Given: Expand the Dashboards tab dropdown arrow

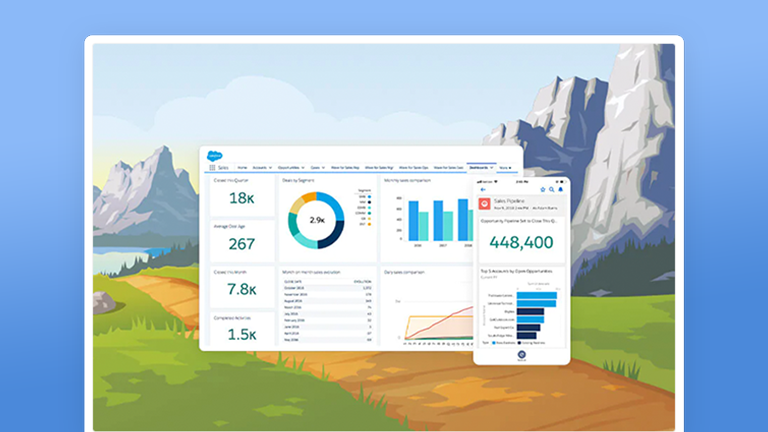Looking at the screenshot, I should pos(491,168).
